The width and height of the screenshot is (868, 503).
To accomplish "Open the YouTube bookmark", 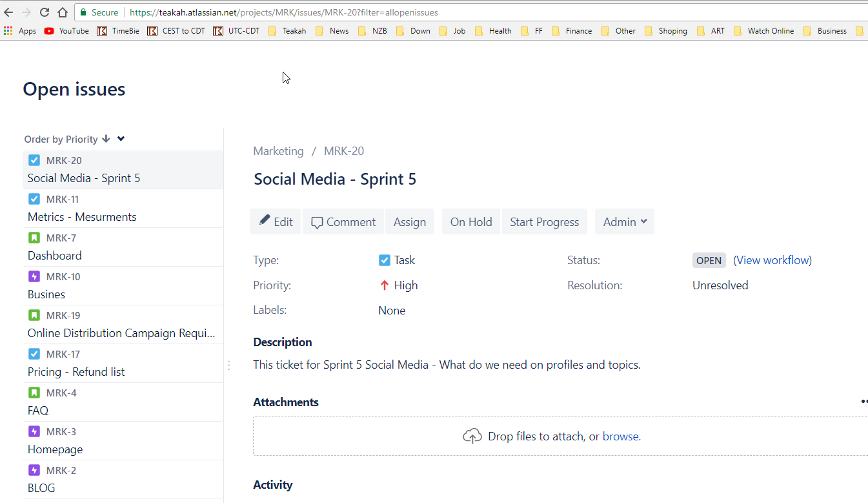I will click(66, 30).
